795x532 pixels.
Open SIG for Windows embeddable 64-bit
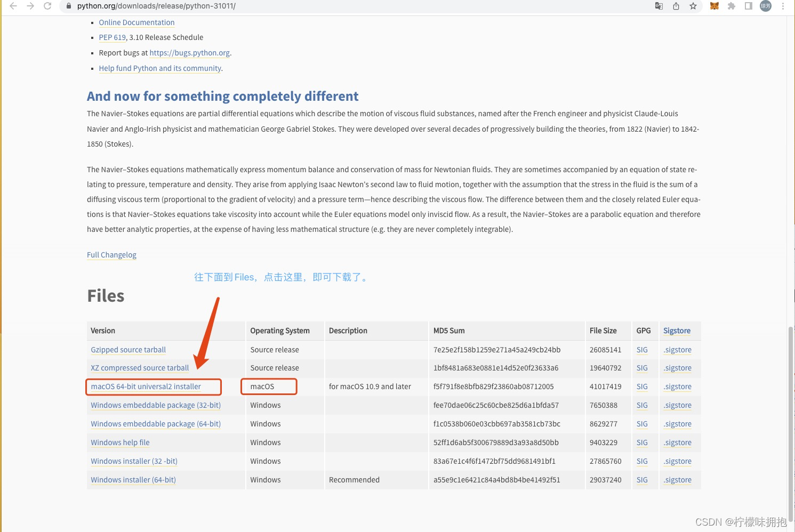point(642,424)
